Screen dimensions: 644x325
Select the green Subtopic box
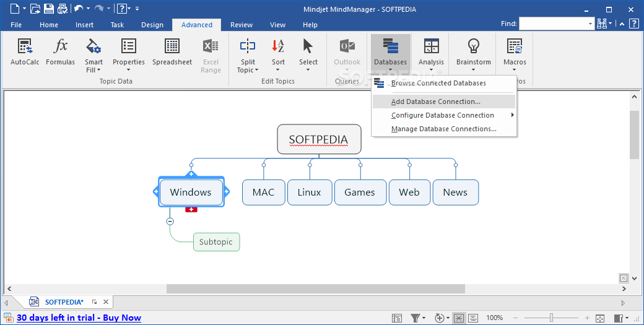pyautogui.click(x=216, y=241)
